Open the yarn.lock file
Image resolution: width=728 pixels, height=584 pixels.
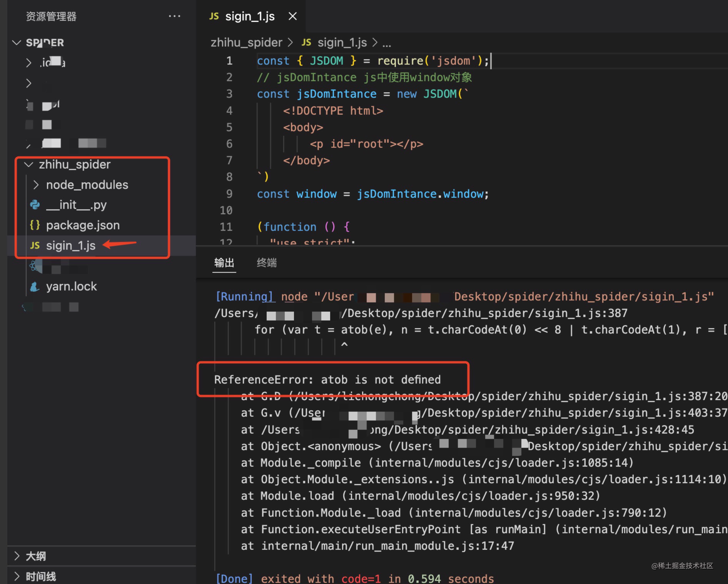[x=72, y=286]
